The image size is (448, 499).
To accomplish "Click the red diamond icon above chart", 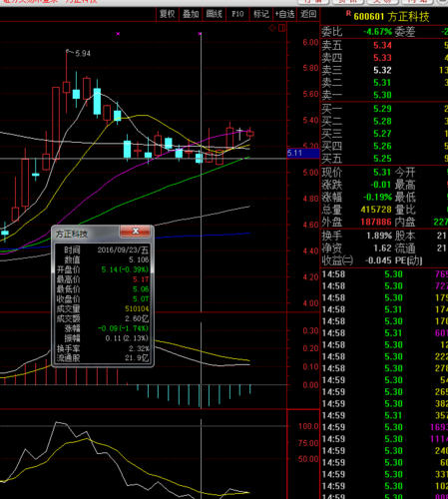I will (272, 28).
